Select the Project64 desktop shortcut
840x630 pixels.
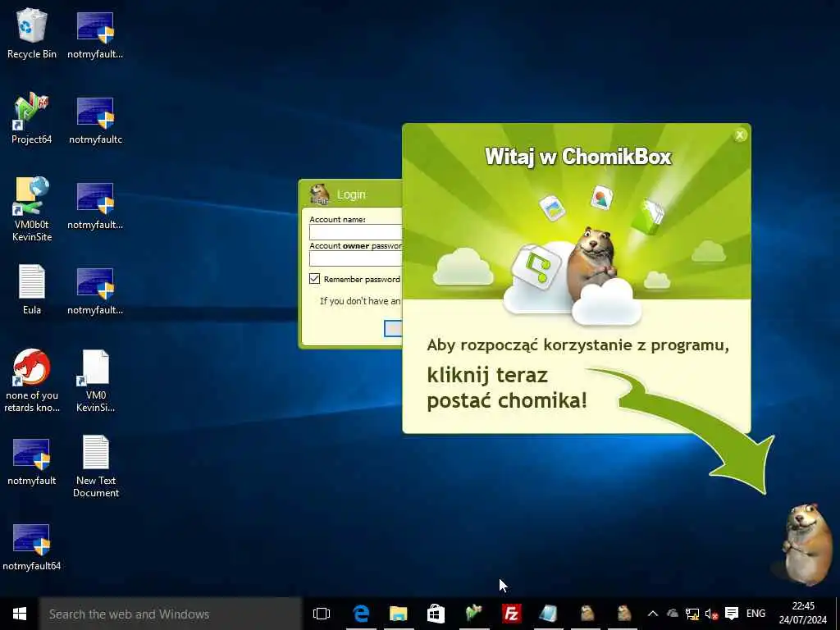32,118
